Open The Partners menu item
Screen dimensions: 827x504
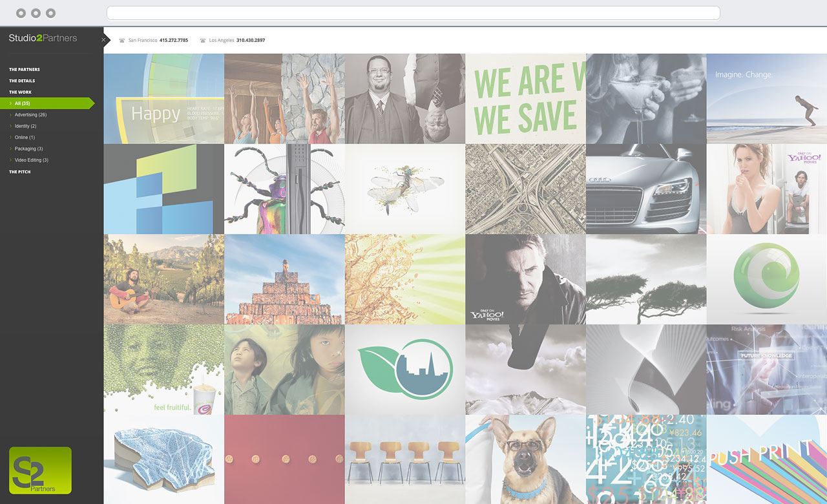tap(24, 69)
